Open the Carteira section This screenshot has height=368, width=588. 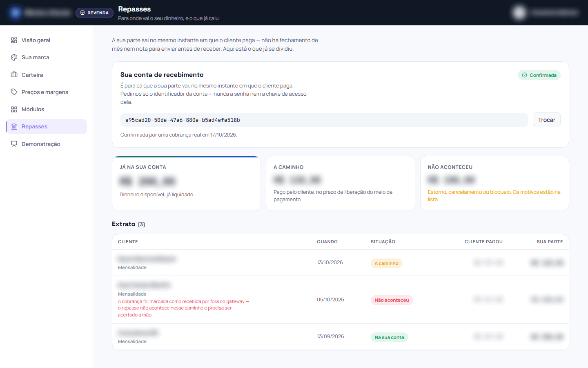tap(46, 75)
